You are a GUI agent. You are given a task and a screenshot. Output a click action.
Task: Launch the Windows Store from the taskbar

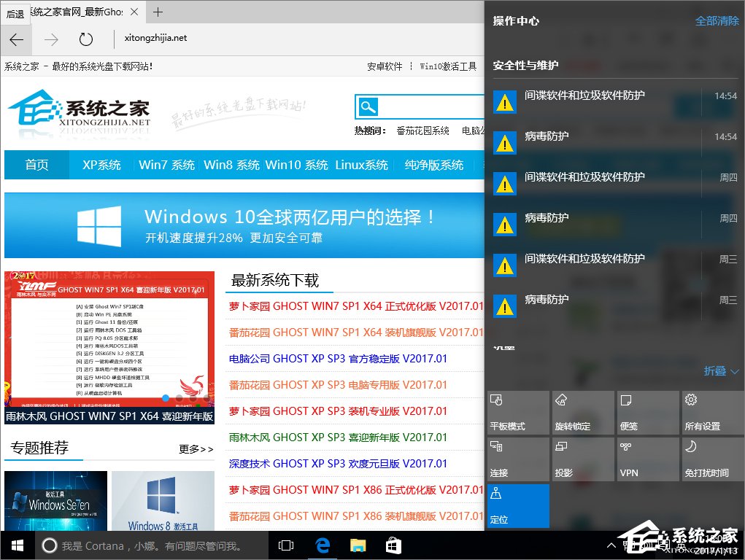[393, 545]
